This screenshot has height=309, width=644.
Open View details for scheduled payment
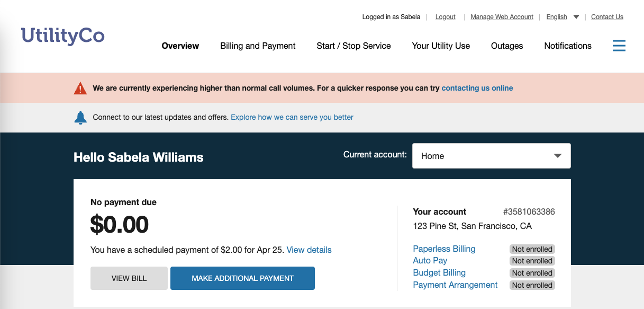pyautogui.click(x=309, y=250)
